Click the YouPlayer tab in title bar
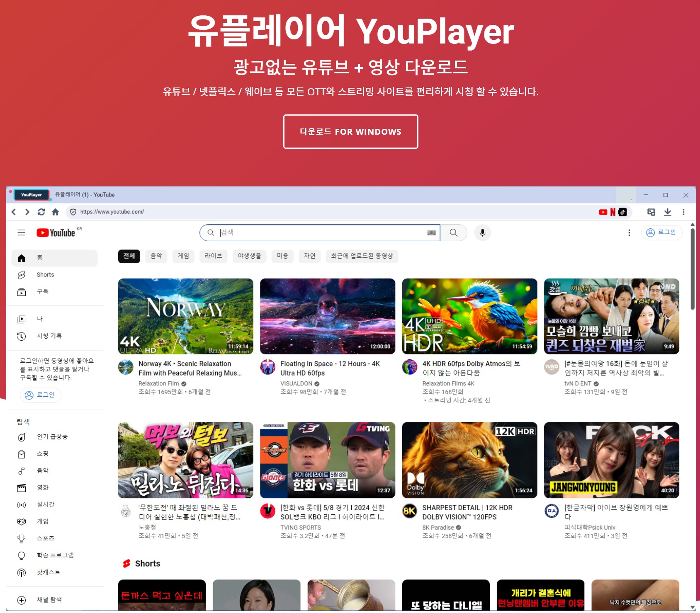The width and height of the screenshot is (700, 613). (x=32, y=195)
